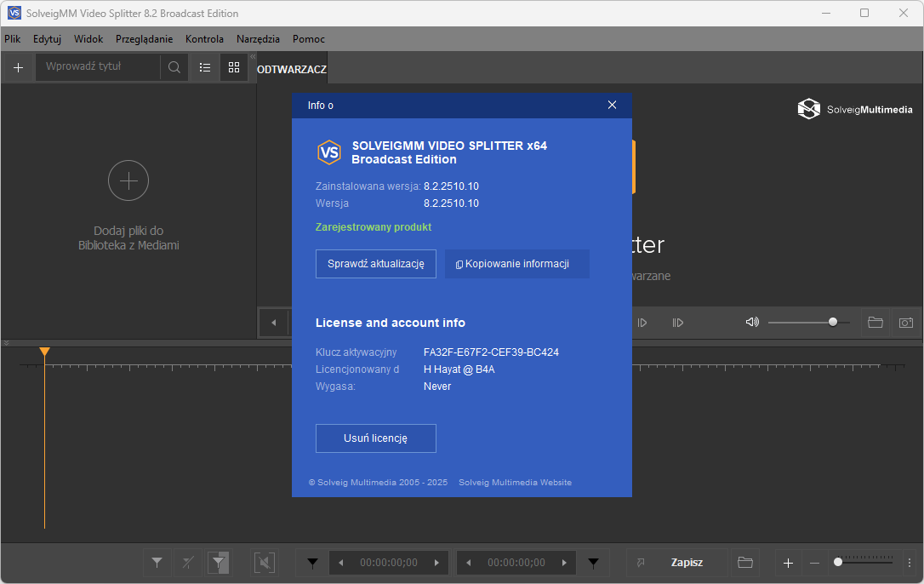Click the right timecode 00:00:00;00 field
Screen dimensions: 924x584
coord(516,563)
